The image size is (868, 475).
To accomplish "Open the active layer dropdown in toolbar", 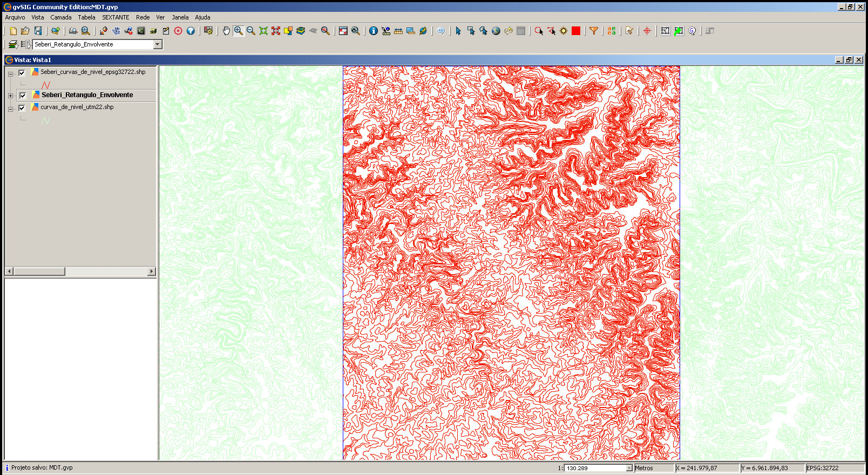I will tap(158, 44).
